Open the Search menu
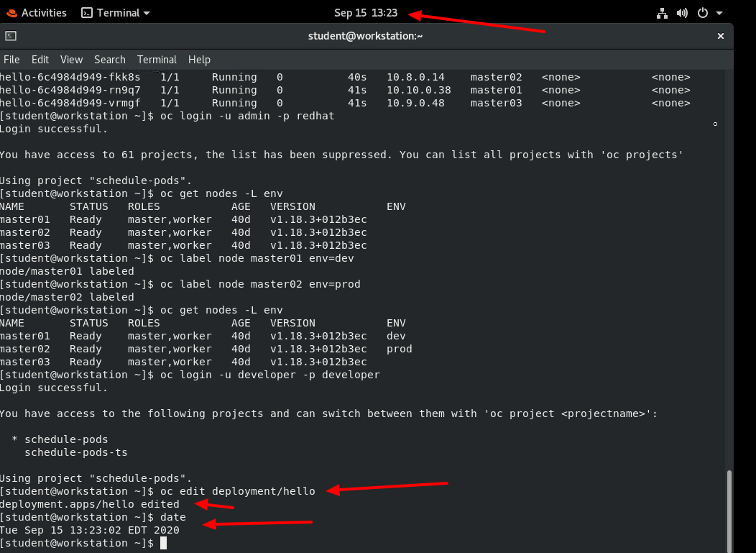 pyautogui.click(x=109, y=60)
